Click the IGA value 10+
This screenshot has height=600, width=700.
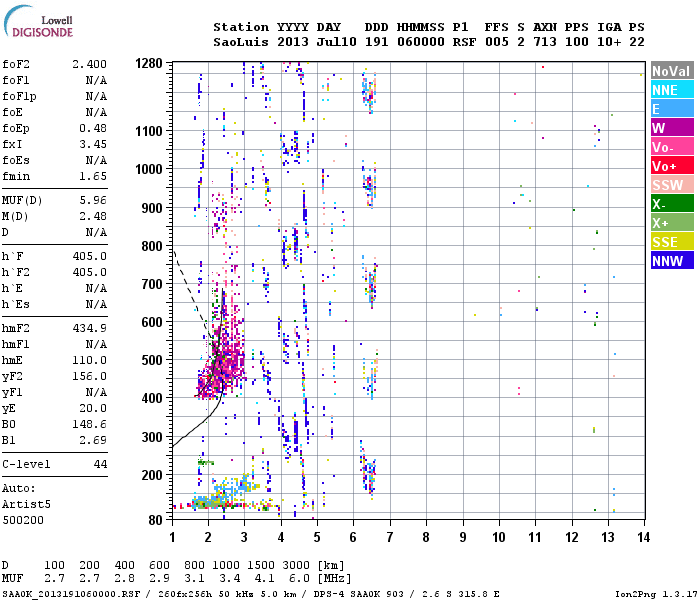pyautogui.click(x=609, y=42)
